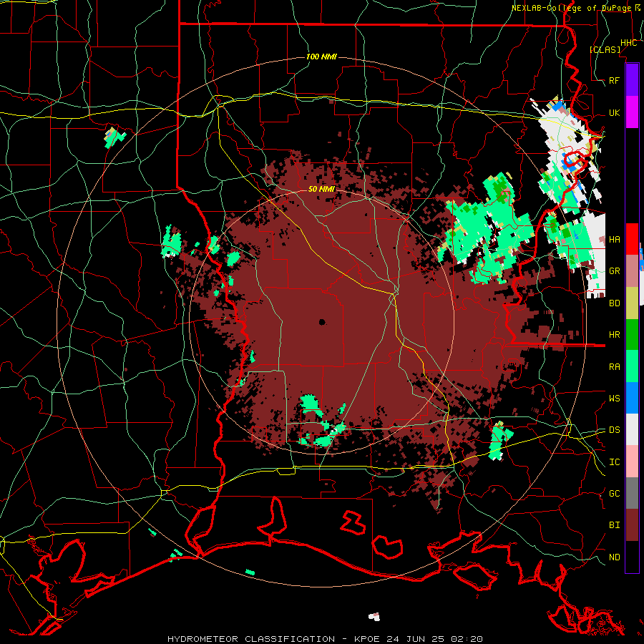
Task: Click the DS legend label
Action: pyautogui.click(x=614, y=429)
